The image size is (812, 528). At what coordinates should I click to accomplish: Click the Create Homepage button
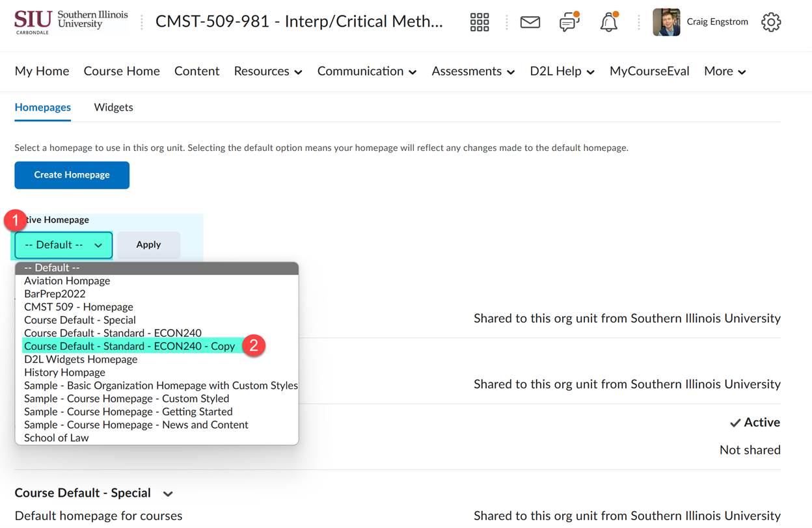(72, 175)
